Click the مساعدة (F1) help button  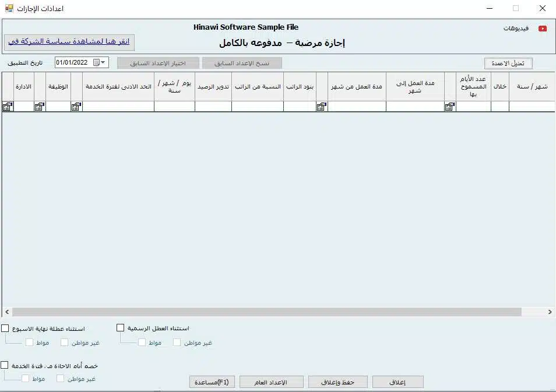click(x=212, y=382)
